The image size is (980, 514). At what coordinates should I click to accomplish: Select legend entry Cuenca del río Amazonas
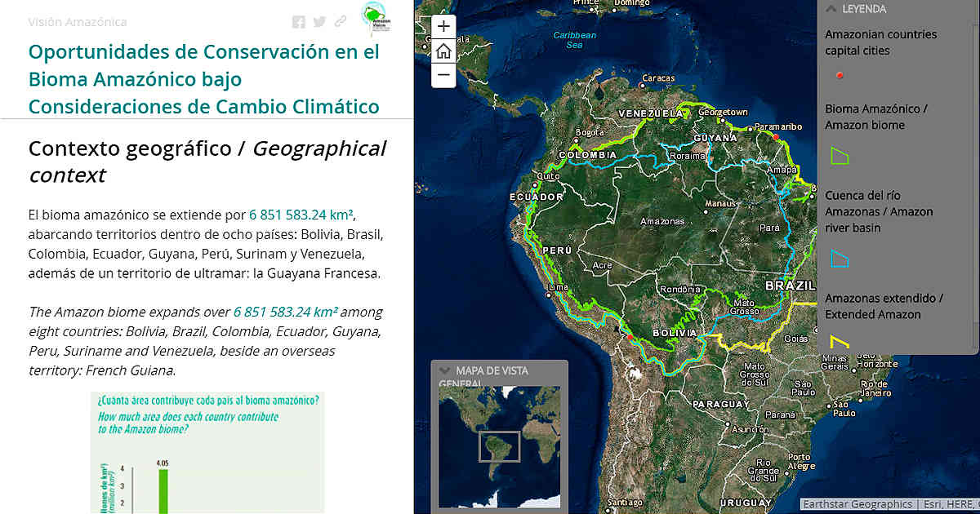click(x=879, y=211)
